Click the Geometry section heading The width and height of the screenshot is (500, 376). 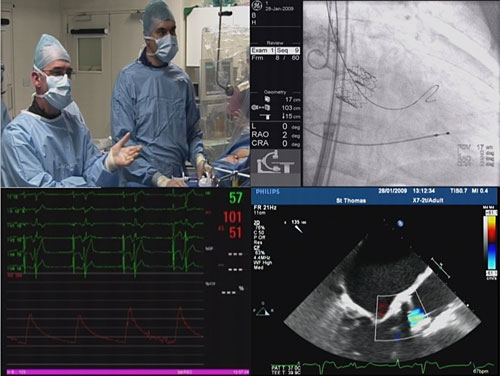pos(275,92)
